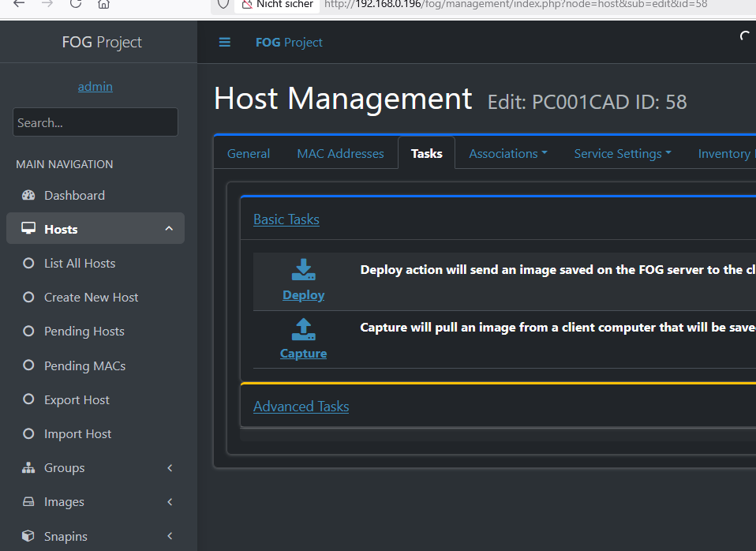This screenshot has width=756, height=551.
Task: Go to the browser home icon
Action: (103, 4)
